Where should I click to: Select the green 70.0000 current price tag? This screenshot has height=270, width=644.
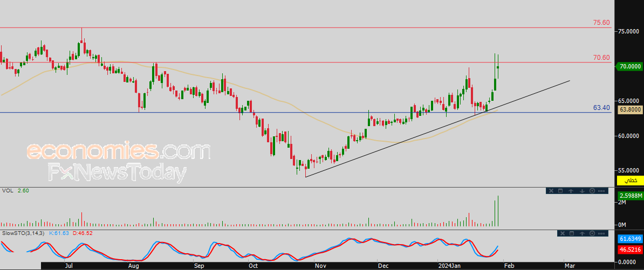(x=629, y=66)
